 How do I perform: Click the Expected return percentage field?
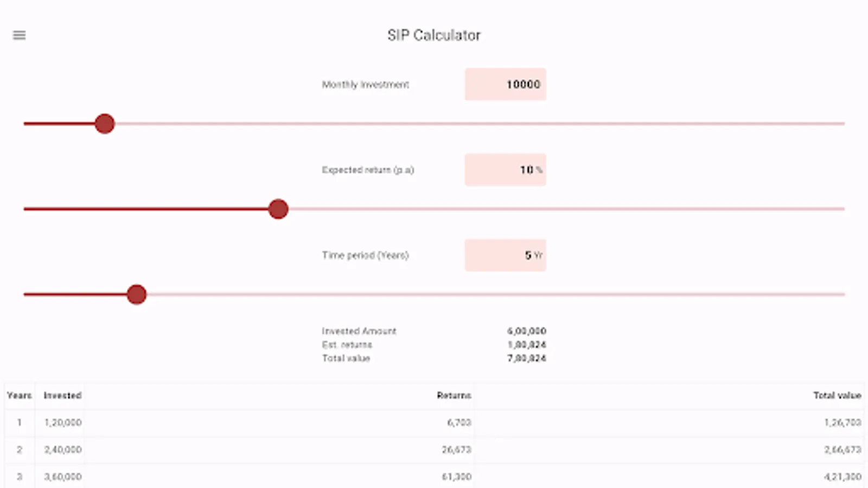[x=505, y=170]
